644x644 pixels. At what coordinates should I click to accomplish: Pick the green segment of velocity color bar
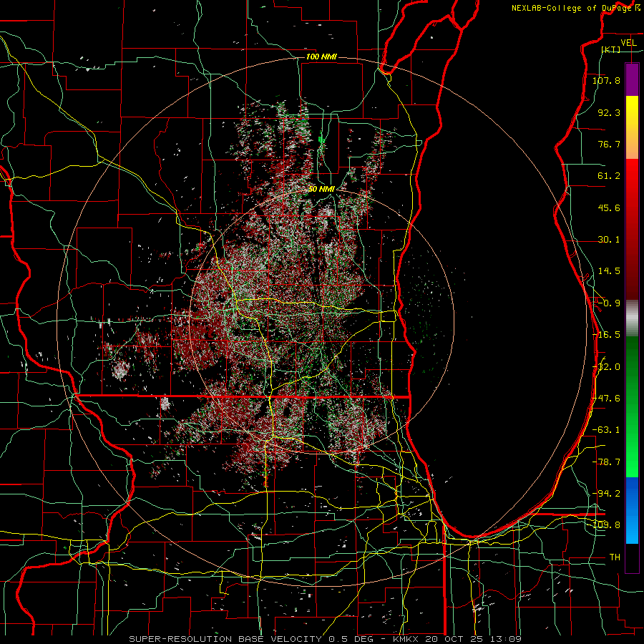(632, 406)
